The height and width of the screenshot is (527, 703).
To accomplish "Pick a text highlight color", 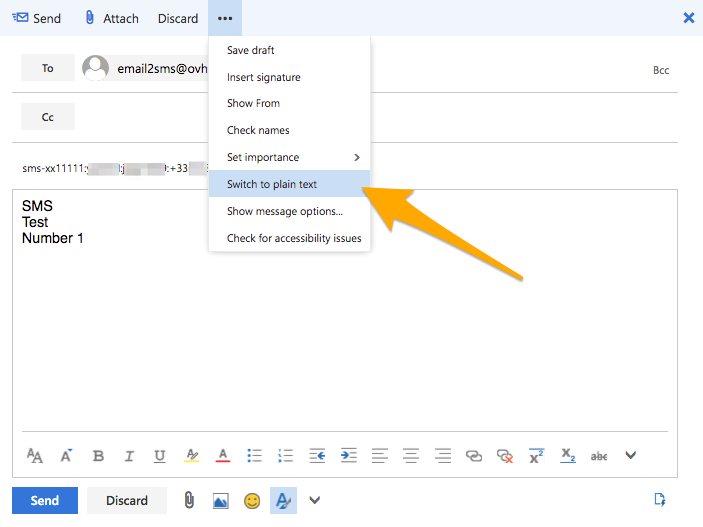I will click(191, 456).
